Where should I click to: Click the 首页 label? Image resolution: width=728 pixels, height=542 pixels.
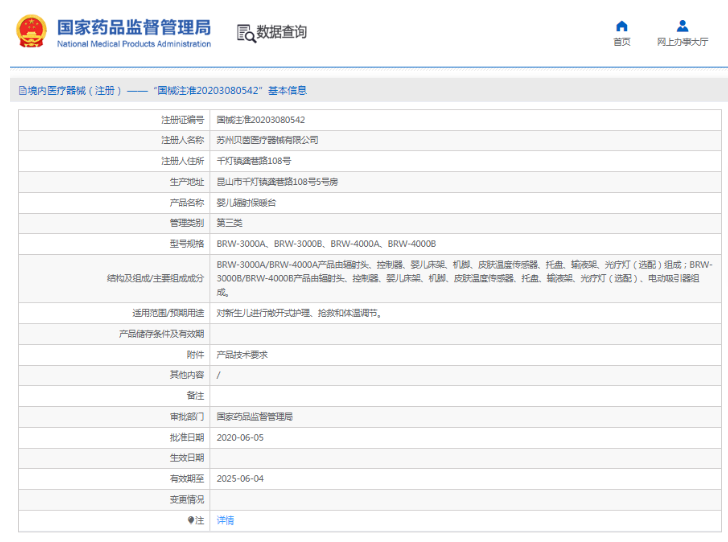622,42
